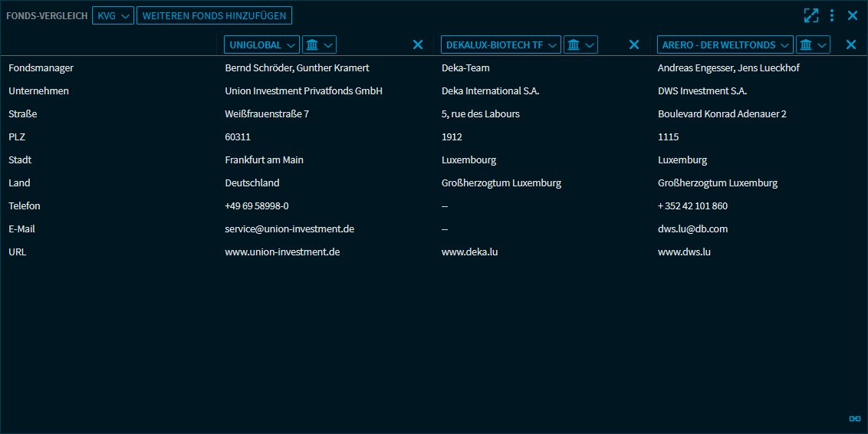
Task: Open the three-dot options menu
Action: [x=832, y=15]
